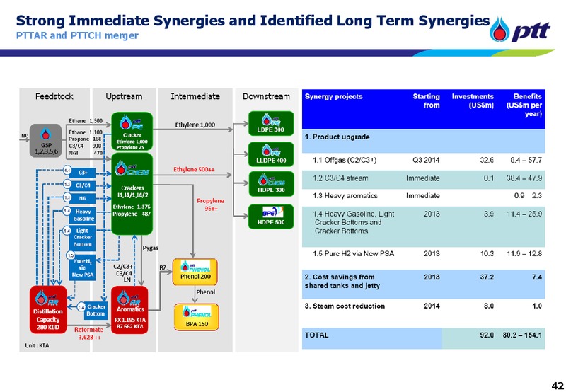Select the 1.2 C3/C4 stream row label
Image resolution: width=566 pixels, height=392 pixels.
coord(340,178)
